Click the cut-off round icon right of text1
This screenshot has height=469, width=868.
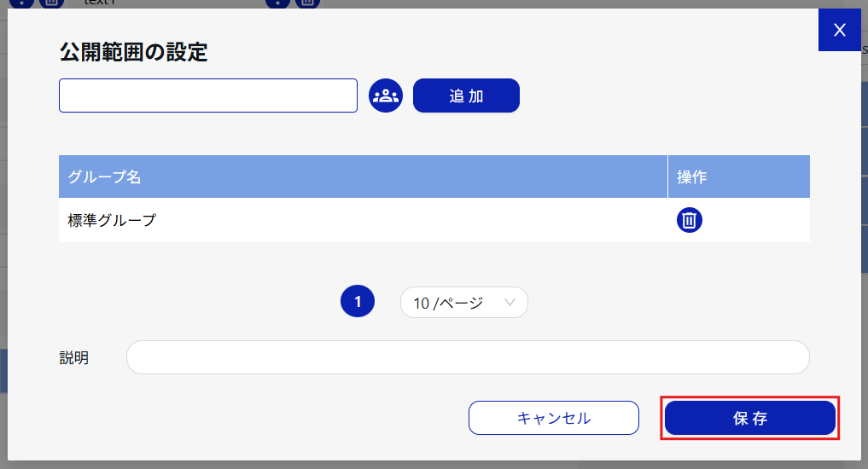tap(277, 3)
